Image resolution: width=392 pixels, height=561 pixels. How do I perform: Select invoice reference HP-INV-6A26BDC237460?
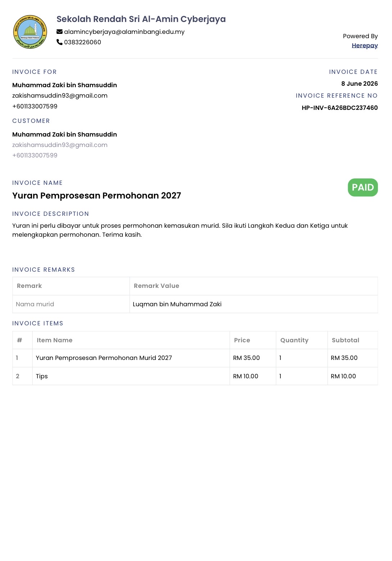[x=339, y=108]
